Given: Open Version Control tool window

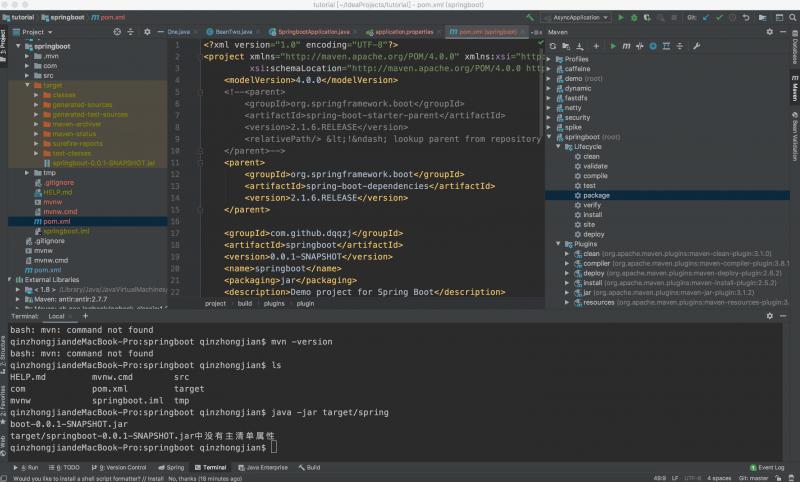Looking at the screenshot, I should point(123,467).
